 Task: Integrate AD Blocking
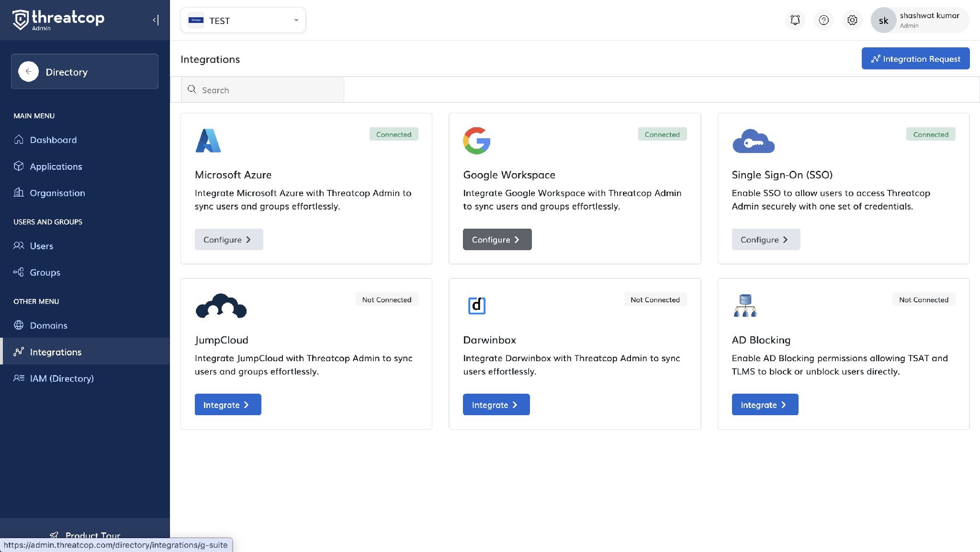coord(765,405)
